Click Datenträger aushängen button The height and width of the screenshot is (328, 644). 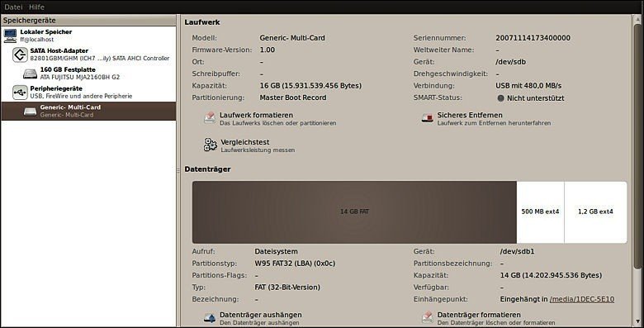253,318
